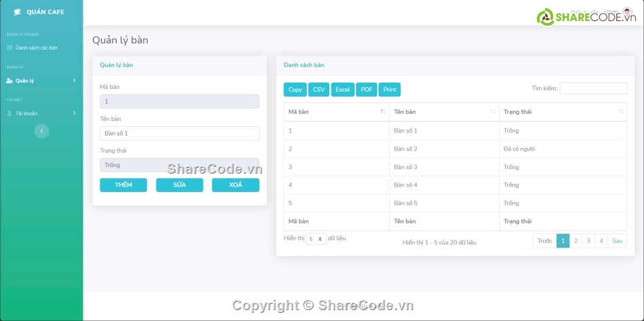This screenshot has height=321, width=644.
Task: Select page 1 in pagination
Action: pos(563,241)
